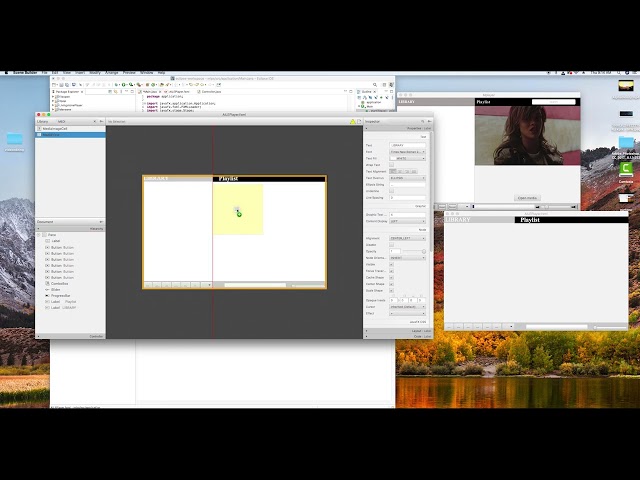This screenshot has height=480, width=640.
Task: Open the Effect dropdown in the Inspector
Action: [407, 313]
